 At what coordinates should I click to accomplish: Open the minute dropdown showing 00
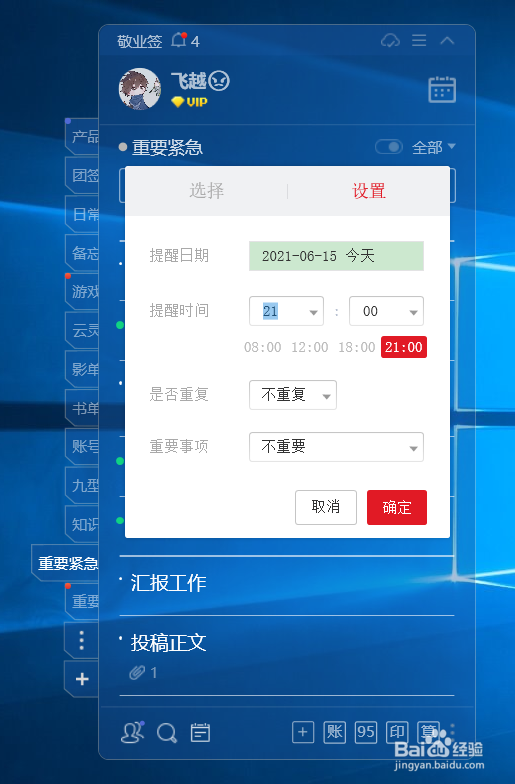pos(386,311)
